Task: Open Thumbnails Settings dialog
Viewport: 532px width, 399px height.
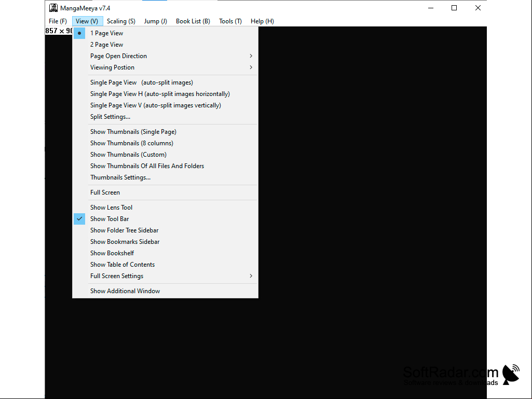Action: click(x=165, y=177)
